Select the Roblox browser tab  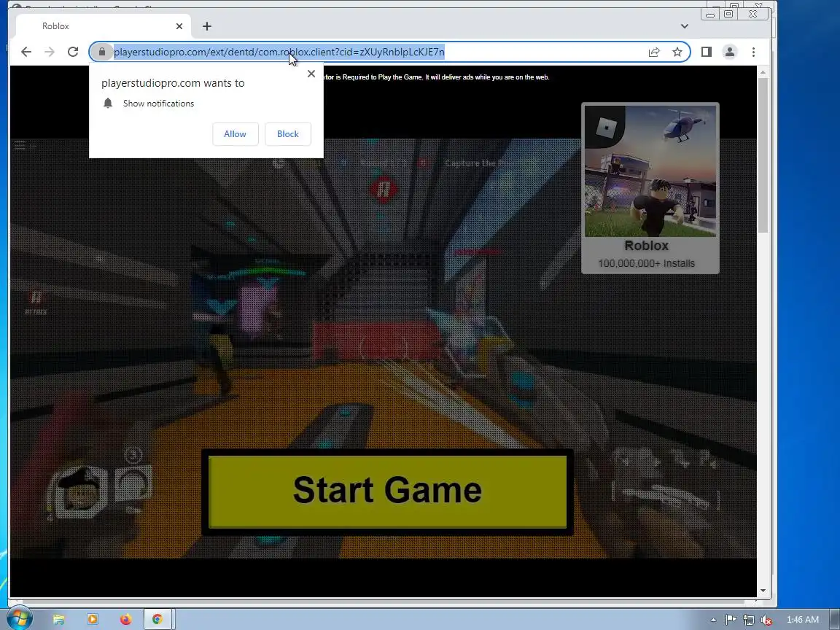(x=104, y=26)
